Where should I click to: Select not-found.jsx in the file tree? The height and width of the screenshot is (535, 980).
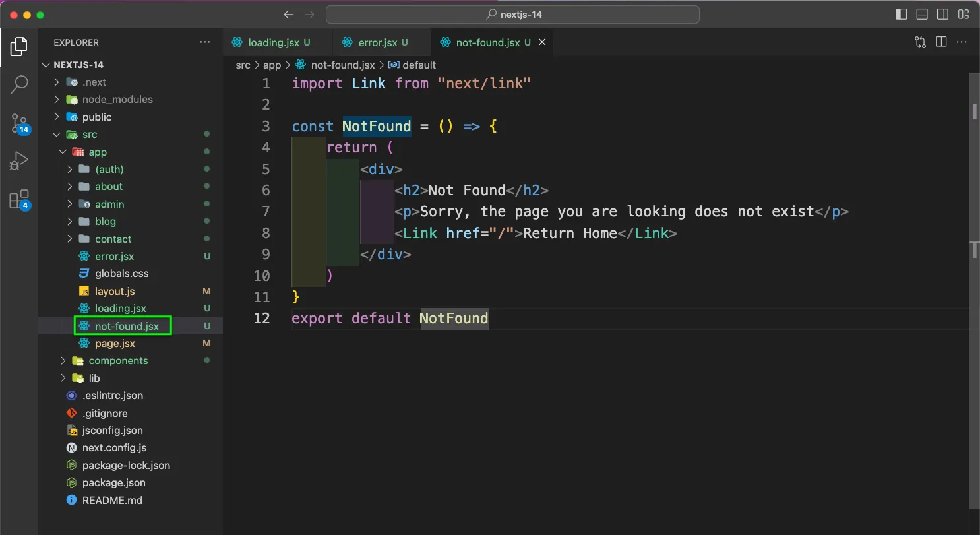[x=131, y=326]
